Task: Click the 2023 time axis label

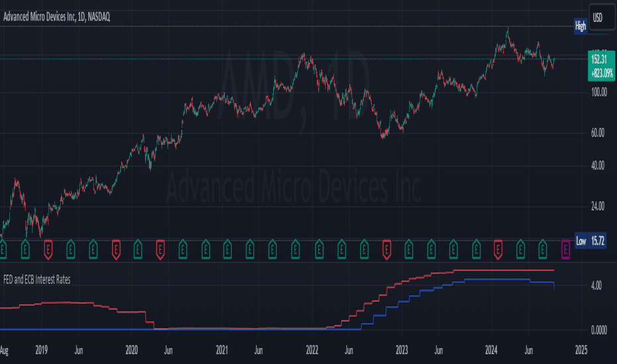Action: click(402, 350)
